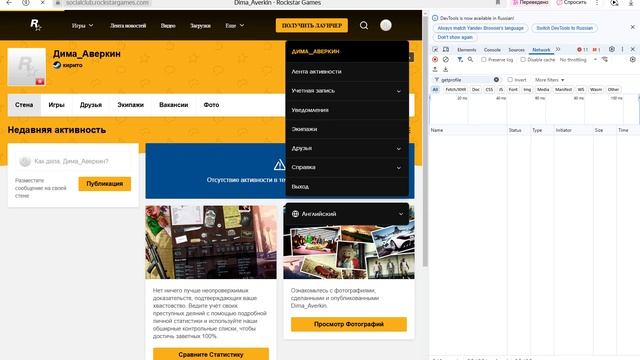Select Выход in the user menu
640x360 pixels.
tap(347, 187)
